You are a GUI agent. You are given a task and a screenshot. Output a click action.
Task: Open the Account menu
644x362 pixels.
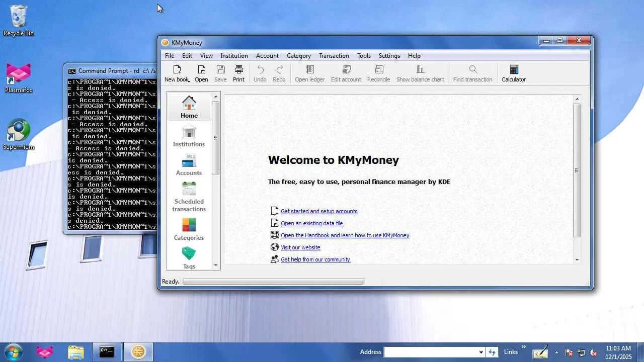click(x=267, y=56)
